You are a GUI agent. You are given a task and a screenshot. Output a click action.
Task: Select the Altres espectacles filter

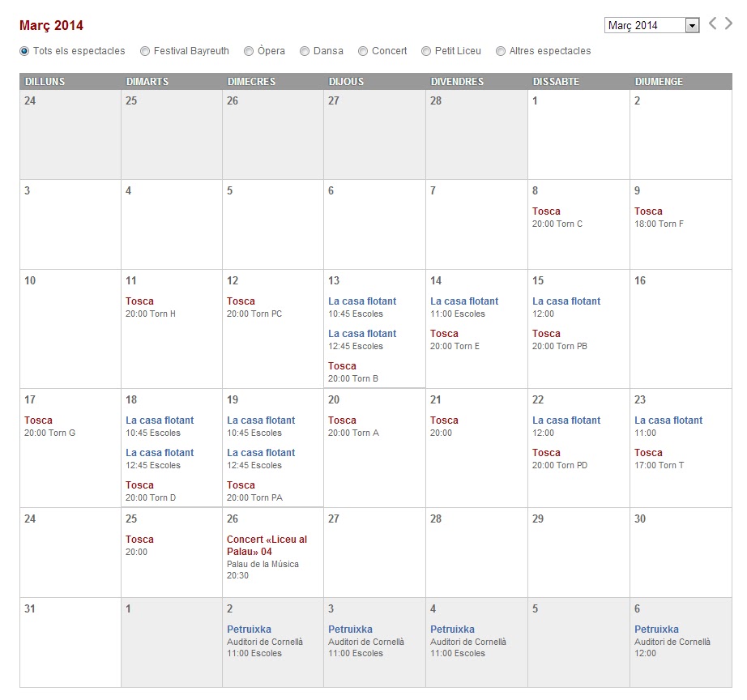click(500, 51)
